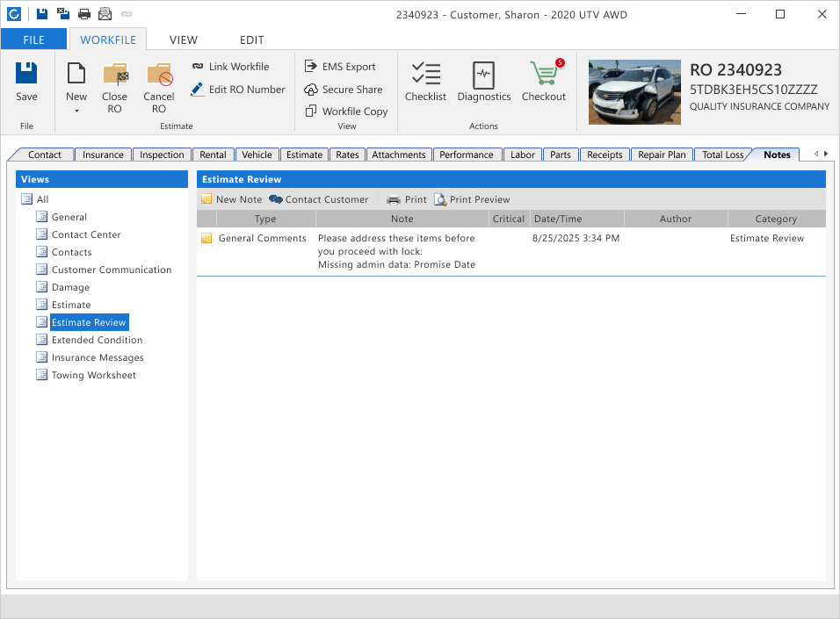Image resolution: width=840 pixels, height=619 pixels.
Task: Click Edit RO Number
Action: tap(238, 90)
